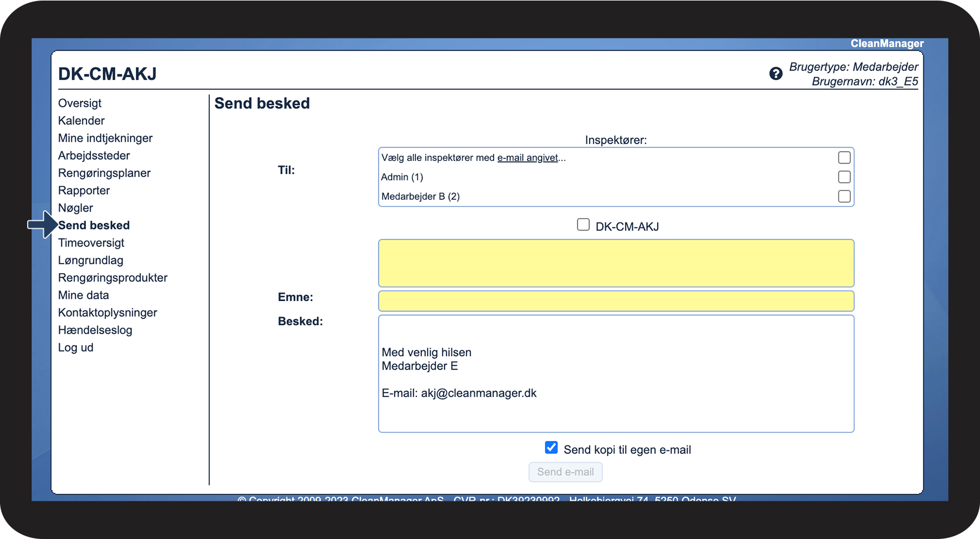Open Rengøringsplaner from the sidebar

pyautogui.click(x=104, y=173)
